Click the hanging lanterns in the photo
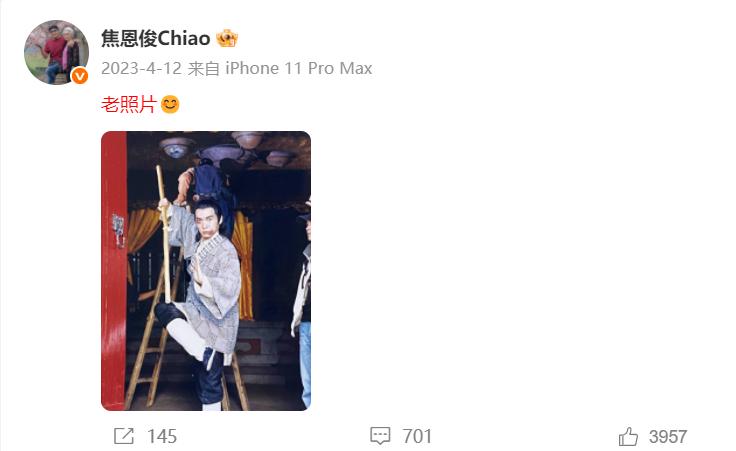Screen dimensions: 736x451 [225, 148]
